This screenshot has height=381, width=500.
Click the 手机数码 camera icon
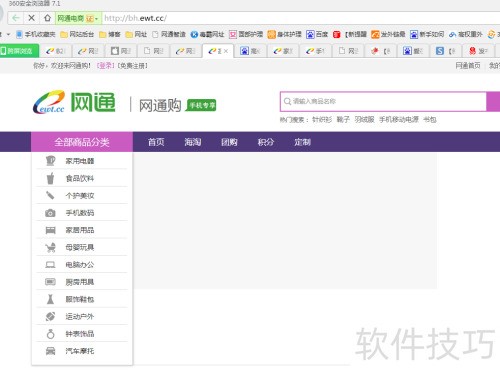pyautogui.click(x=50, y=213)
